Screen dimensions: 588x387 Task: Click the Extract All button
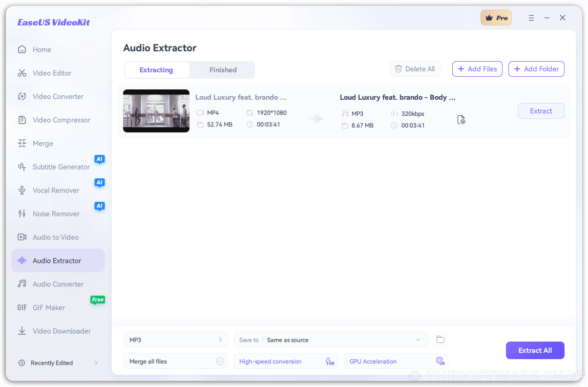click(x=535, y=350)
